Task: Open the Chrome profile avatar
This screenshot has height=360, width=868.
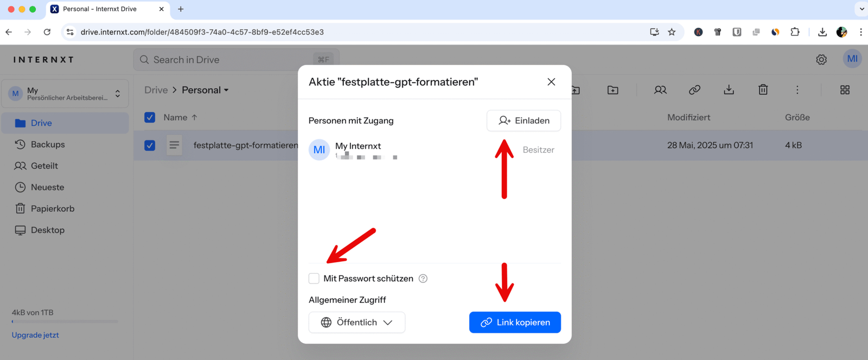Action: tap(841, 32)
